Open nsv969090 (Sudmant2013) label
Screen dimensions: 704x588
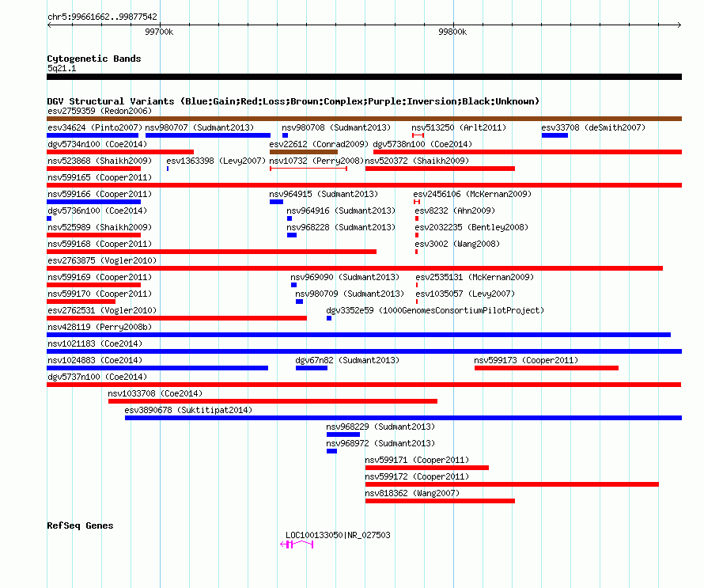[x=345, y=277]
